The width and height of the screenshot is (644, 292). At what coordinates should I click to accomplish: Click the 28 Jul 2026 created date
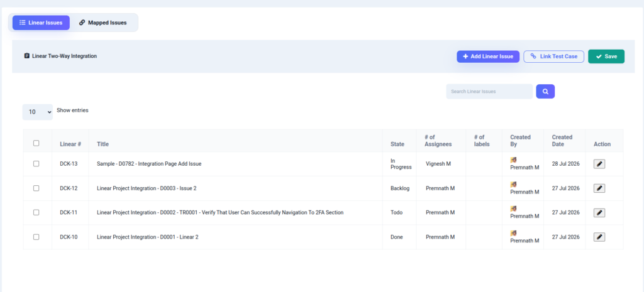pyautogui.click(x=566, y=164)
